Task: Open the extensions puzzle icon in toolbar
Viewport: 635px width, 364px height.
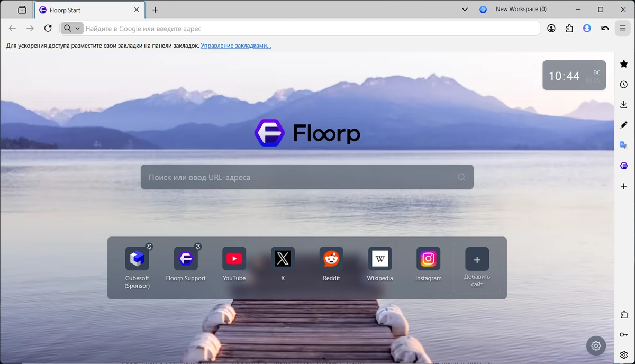Action: (569, 28)
